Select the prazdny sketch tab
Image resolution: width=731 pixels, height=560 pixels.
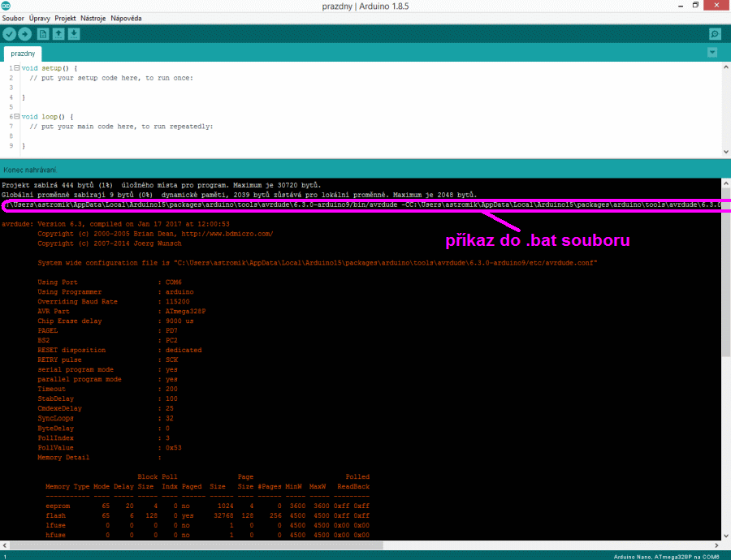point(23,54)
